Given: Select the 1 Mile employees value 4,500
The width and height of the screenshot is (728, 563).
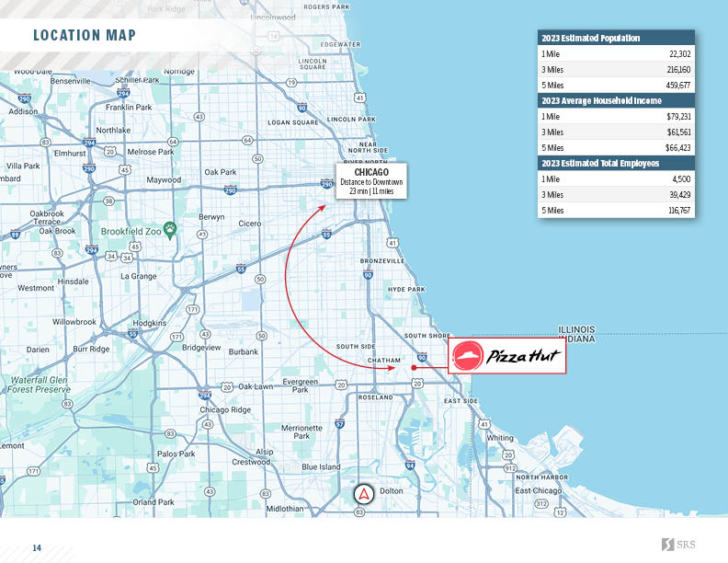Looking at the screenshot, I should point(681,179).
